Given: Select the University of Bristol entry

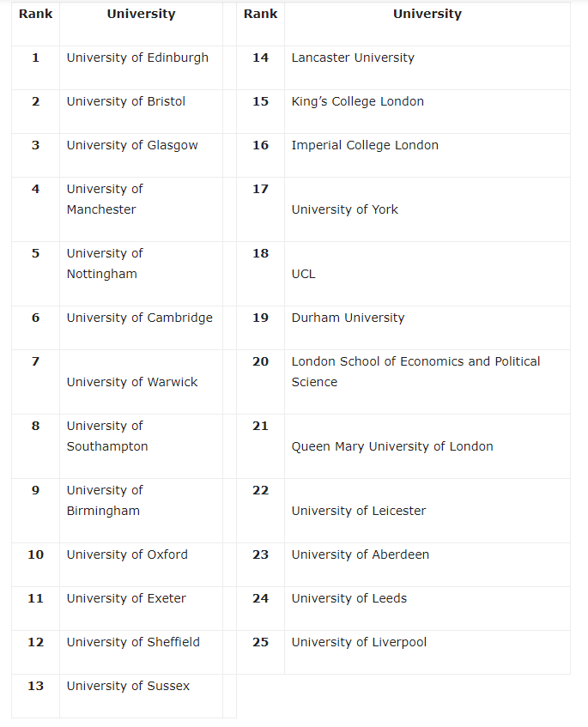Looking at the screenshot, I should [x=126, y=101].
